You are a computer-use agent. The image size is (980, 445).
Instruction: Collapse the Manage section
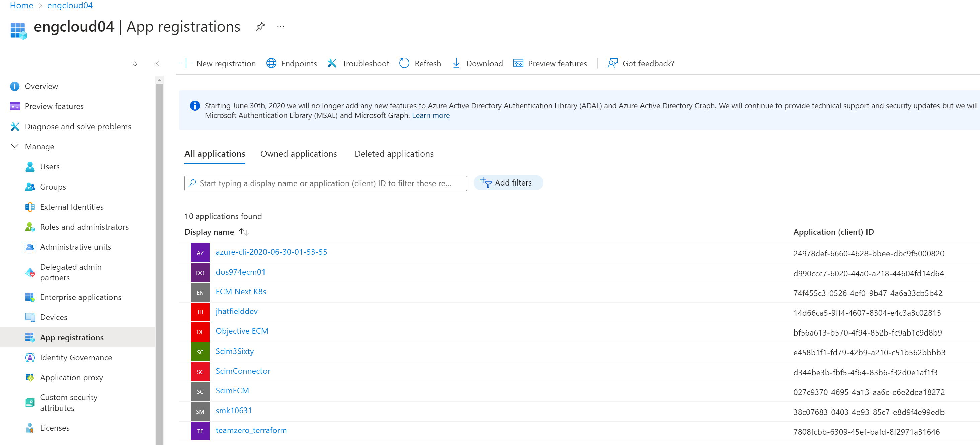15,146
